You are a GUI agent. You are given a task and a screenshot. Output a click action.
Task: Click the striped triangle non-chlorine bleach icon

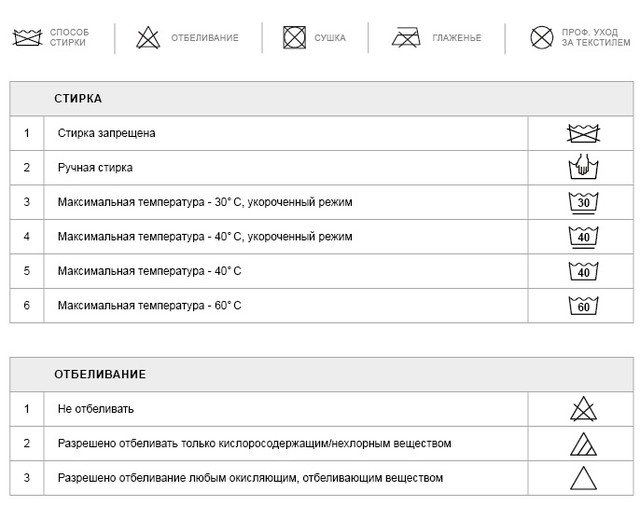(x=583, y=444)
